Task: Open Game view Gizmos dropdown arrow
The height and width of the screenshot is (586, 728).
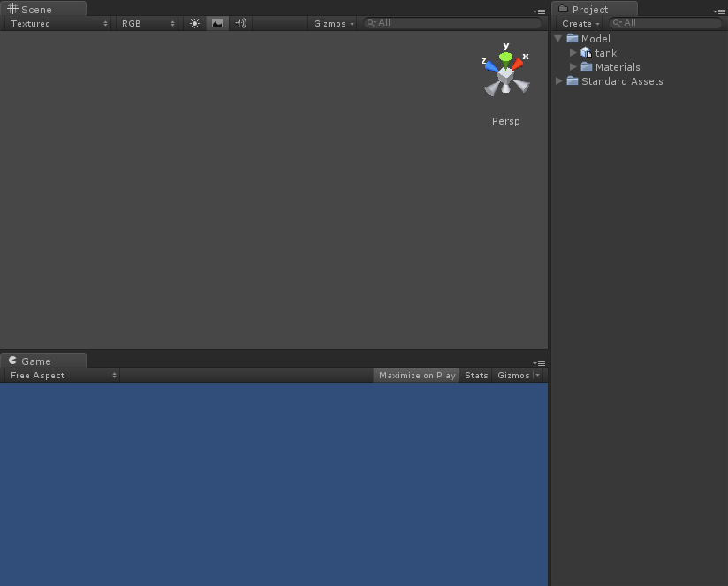Action: [538, 375]
